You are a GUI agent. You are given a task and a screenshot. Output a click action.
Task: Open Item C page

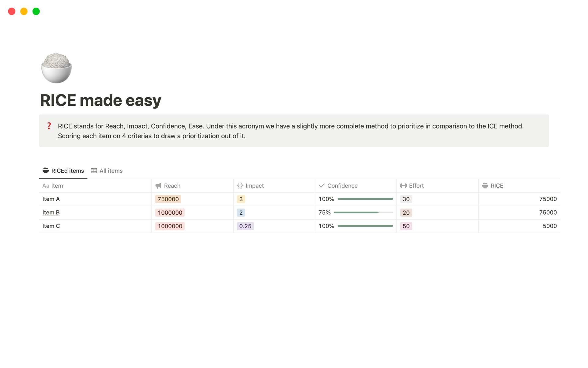51,226
